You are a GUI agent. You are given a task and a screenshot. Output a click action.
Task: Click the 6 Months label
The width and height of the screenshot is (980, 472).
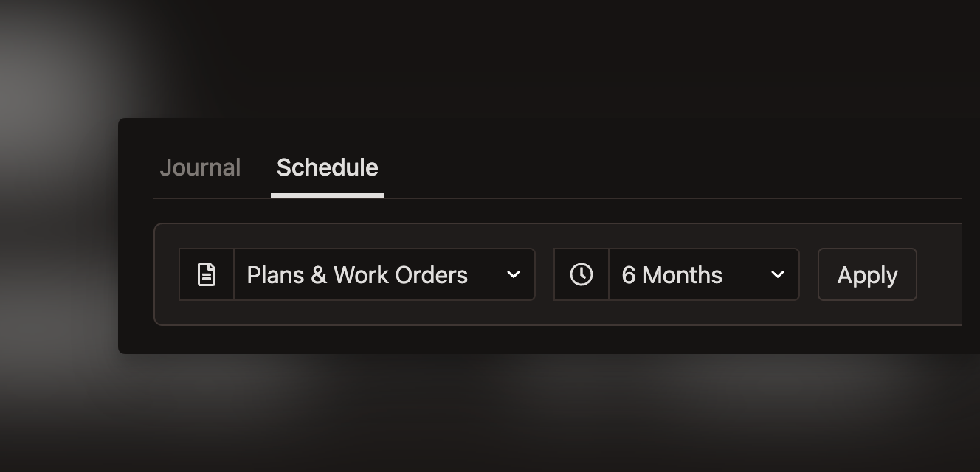673,274
